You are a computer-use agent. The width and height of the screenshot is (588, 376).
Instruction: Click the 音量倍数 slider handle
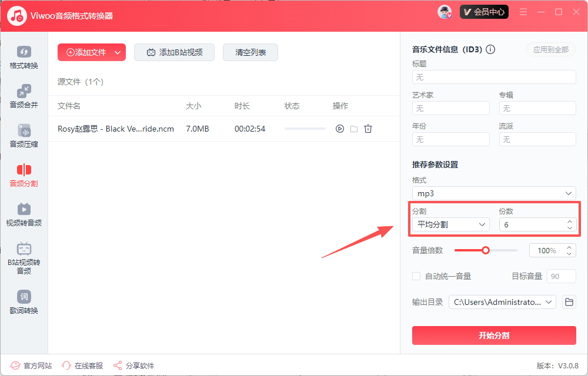tap(486, 250)
